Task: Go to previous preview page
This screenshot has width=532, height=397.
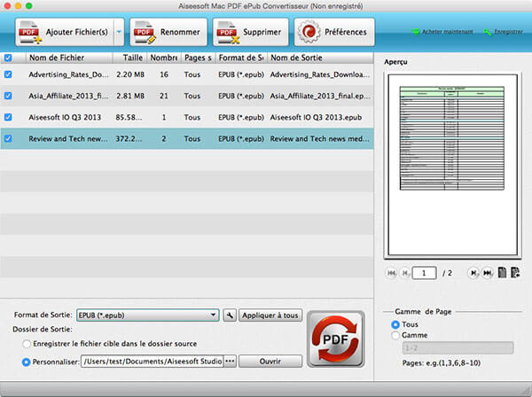Action: [x=405, y=273]
